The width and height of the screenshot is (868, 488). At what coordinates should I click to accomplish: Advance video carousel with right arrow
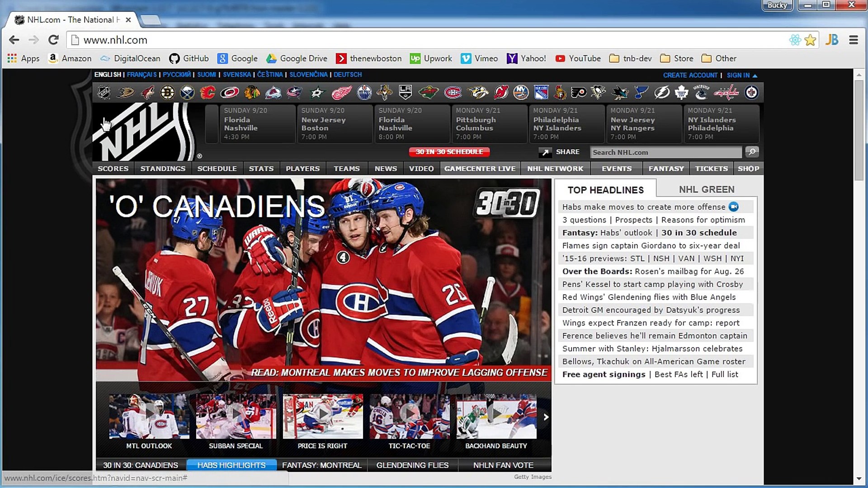pyautogui.click(x=546, y=417)
